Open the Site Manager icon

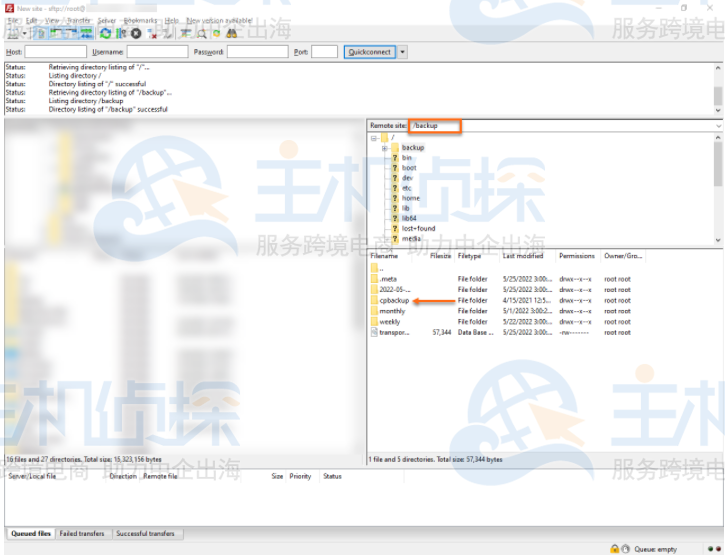coord(12,33)
